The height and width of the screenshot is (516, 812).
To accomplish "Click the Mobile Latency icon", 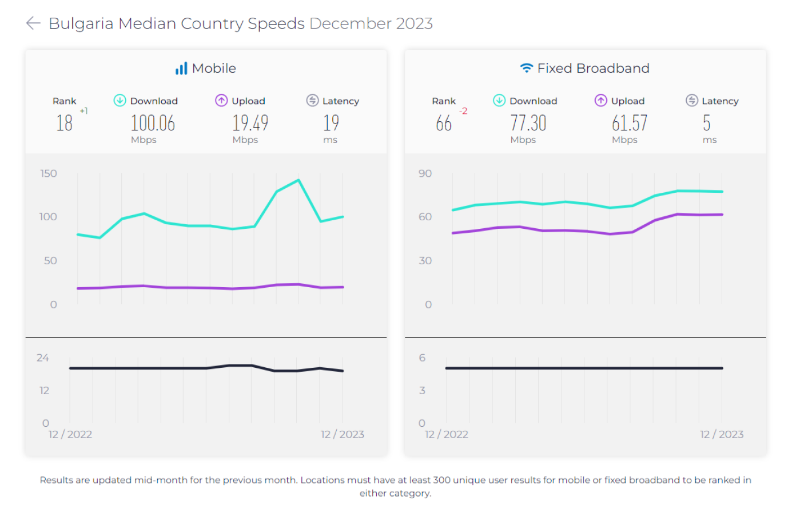I will pyautogui.click(x=312, y=100).
